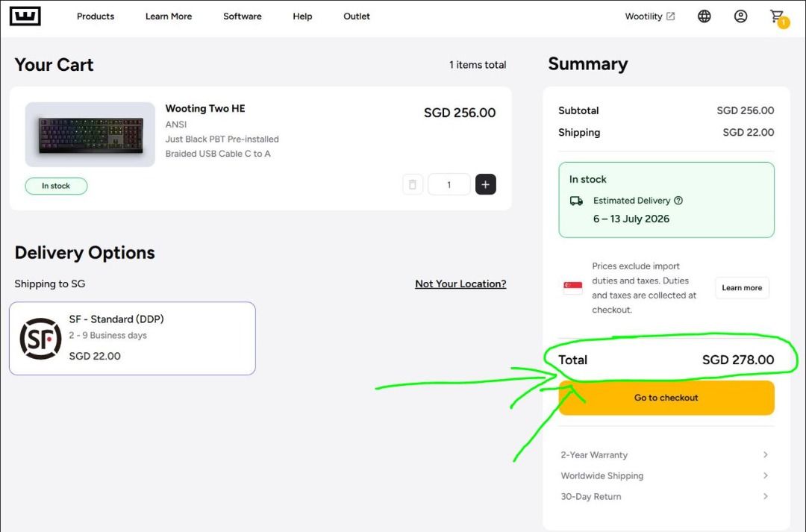Open the Software menu
The image size is (806, 532).
[x=242, y=16]
